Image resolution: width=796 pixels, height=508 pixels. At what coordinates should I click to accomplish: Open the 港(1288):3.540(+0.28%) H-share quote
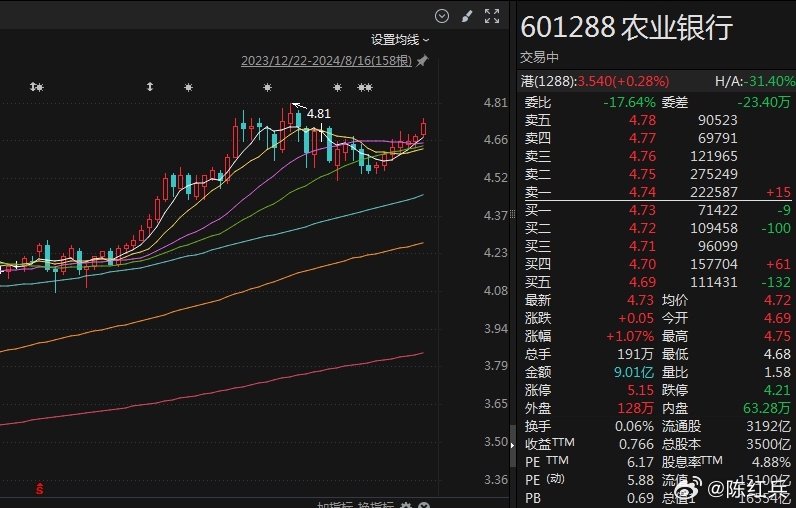pyautogui.click(x=595, y=81)
